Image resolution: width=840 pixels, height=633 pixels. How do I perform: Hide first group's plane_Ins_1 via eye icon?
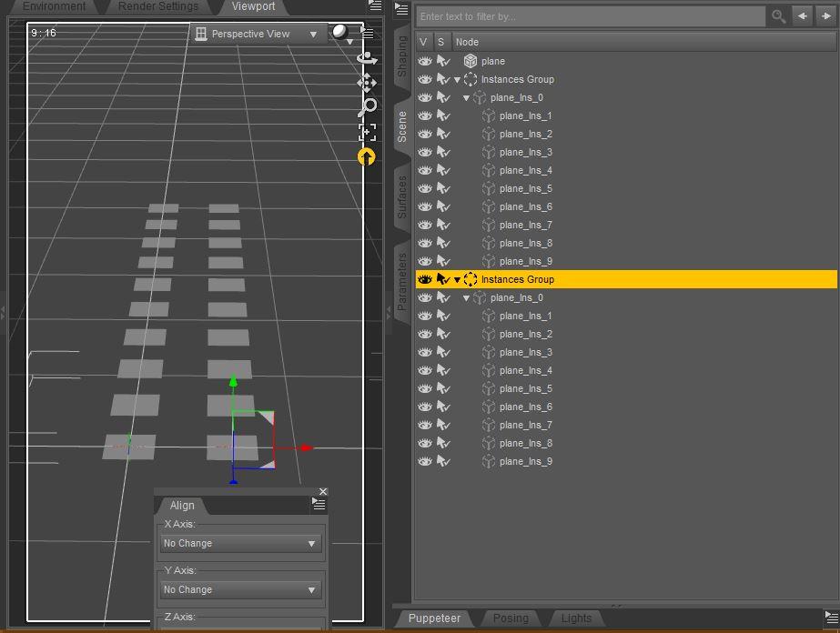[x=425, y=116]
